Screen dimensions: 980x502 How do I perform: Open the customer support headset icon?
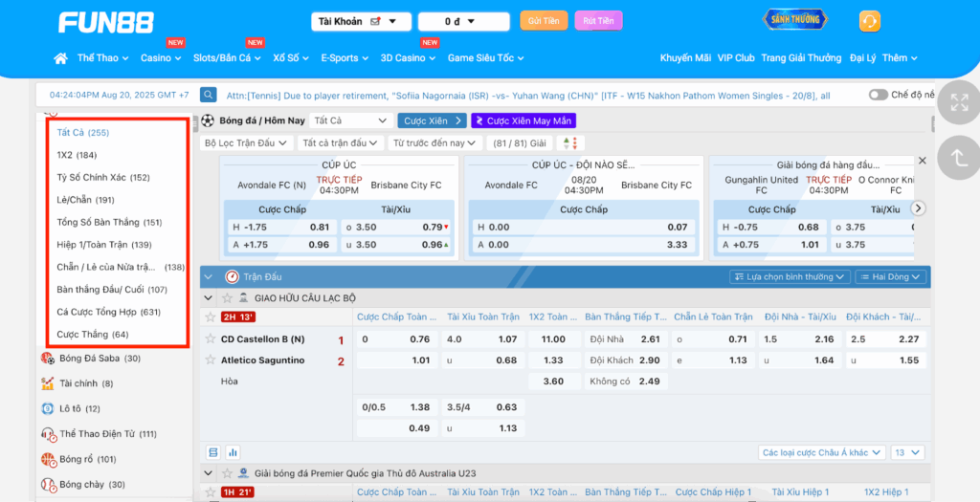point(869,21)
